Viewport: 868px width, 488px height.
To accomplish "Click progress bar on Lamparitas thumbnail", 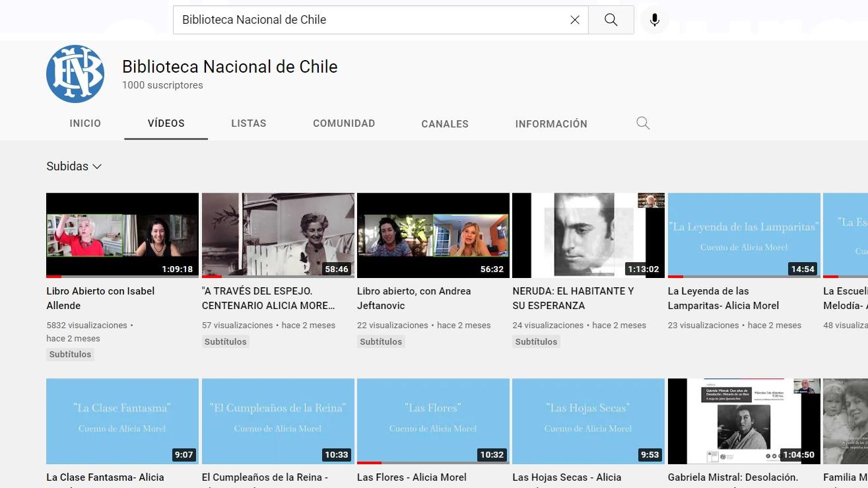I will click(x=744, y=277).
